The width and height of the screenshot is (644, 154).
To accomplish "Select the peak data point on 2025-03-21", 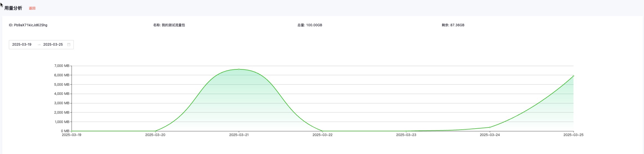I will tap(239, 69).
